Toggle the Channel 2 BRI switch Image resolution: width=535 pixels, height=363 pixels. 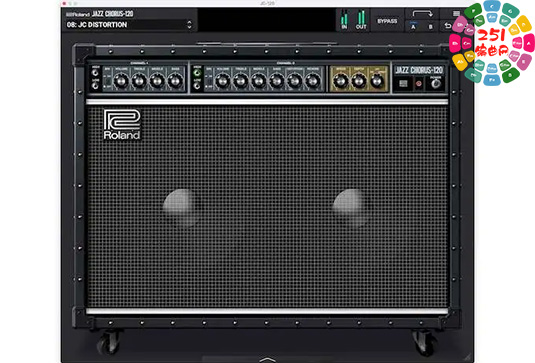tap(209, 81)
